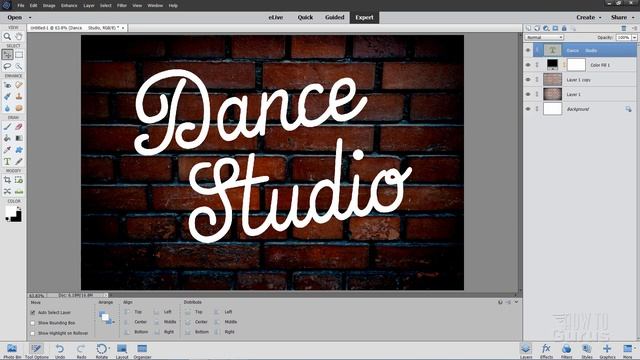The width and height of the screenshot is (640, 360).
Task: Toggle visibility of Background layer
Action: pyautogui.click(x=528, y=109)
